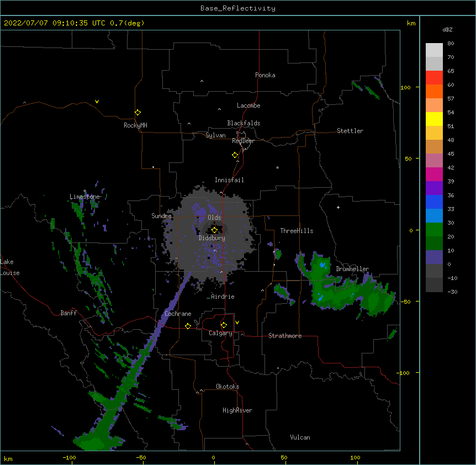
Task: Click the -30 dBZ legend value
Action: pyautogui.click(x=452, y=292)
